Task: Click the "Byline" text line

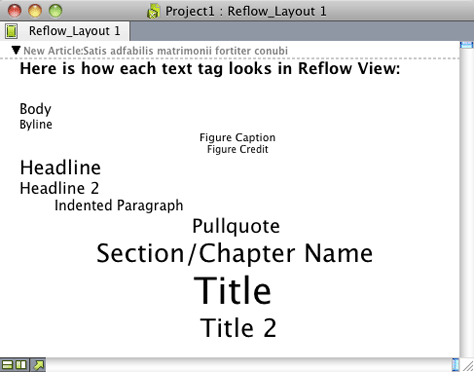Action: 36,125
